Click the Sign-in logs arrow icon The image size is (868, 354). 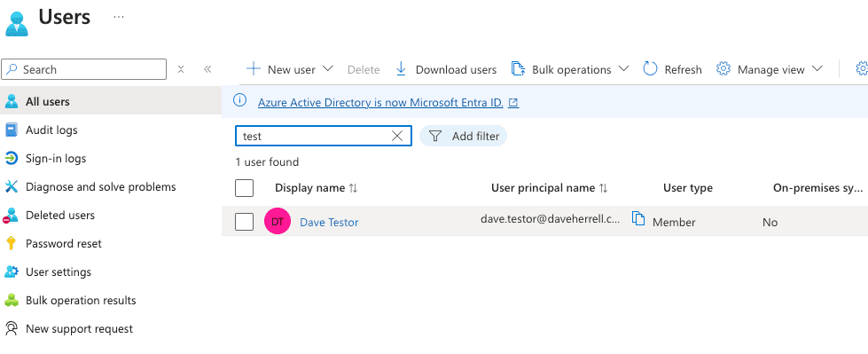coord(11,159)
